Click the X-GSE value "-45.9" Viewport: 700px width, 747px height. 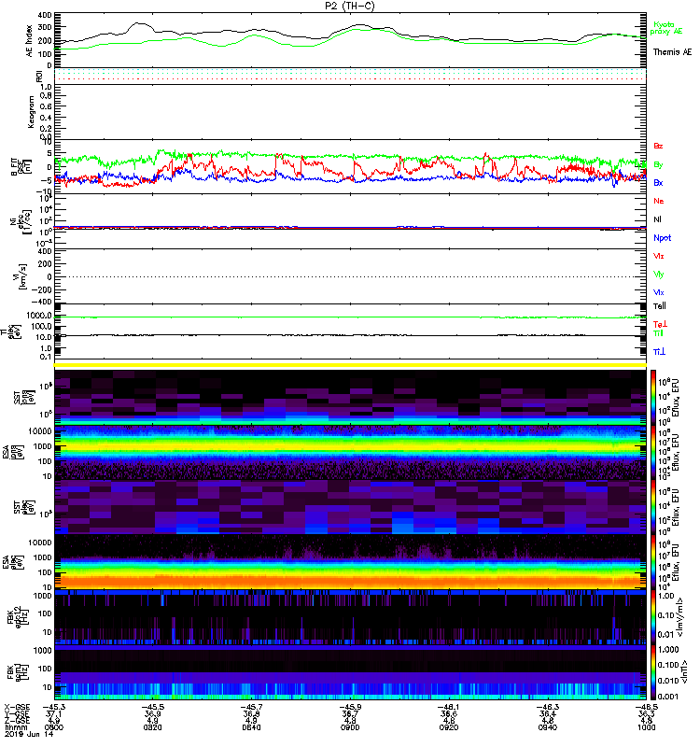(350, 707)
